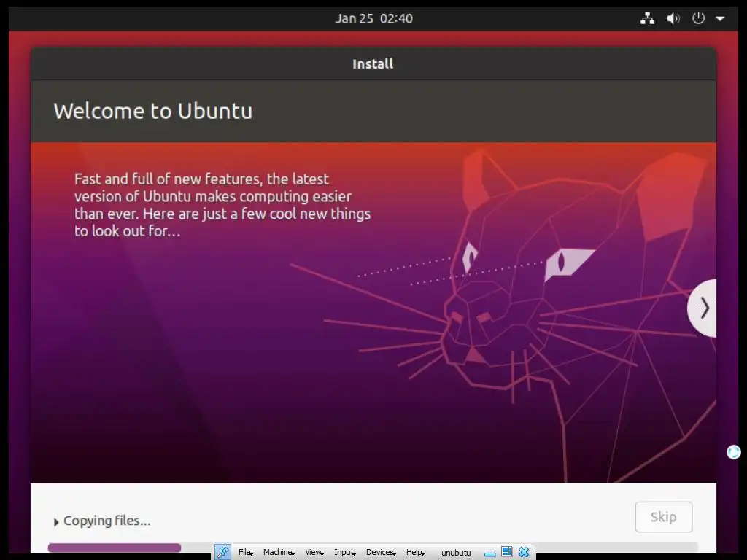Open the VirtualBox File menu

click(x=245, y=552)
